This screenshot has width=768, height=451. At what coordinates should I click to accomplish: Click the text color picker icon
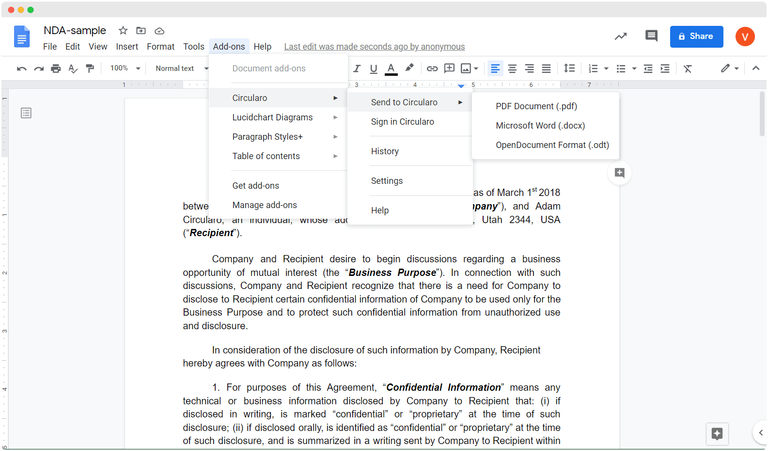tap(391, 69)
